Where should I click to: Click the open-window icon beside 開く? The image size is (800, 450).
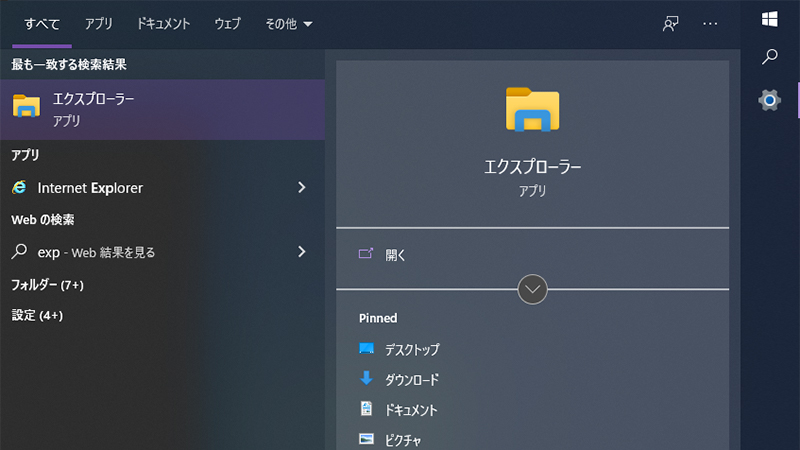click(x=366, y=253)
